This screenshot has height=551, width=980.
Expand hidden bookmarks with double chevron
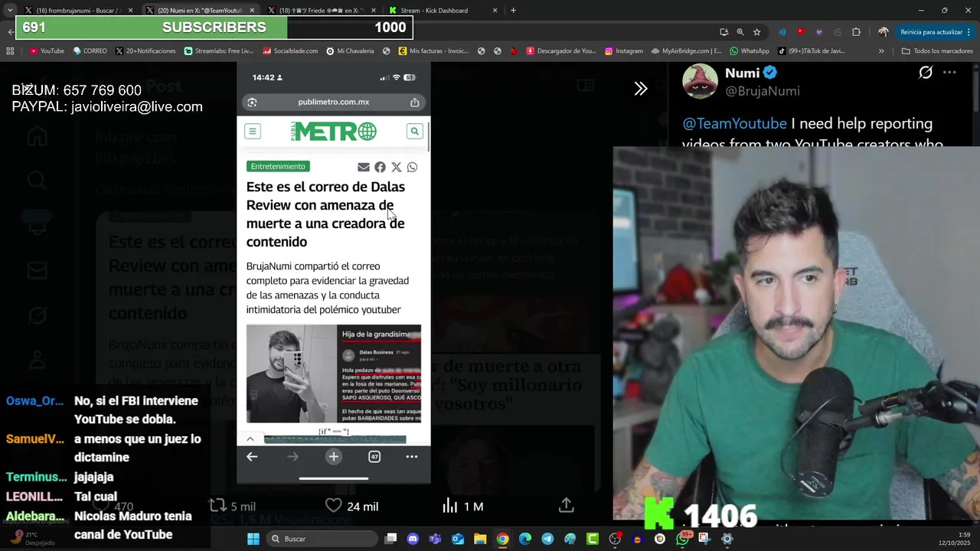(x=881, y=51)
